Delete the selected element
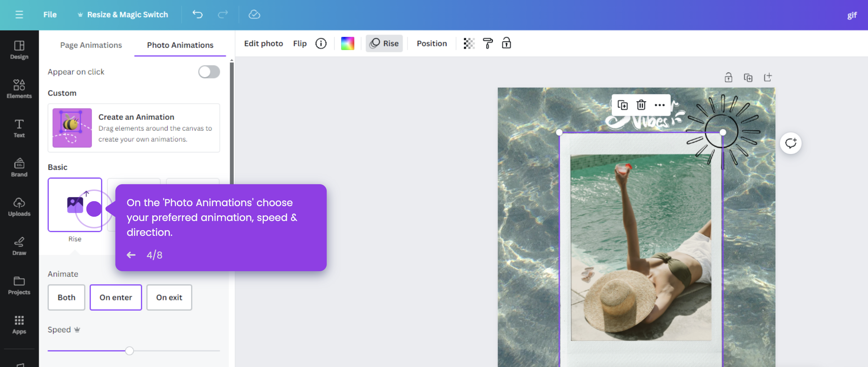 click(x=641, y=105)
